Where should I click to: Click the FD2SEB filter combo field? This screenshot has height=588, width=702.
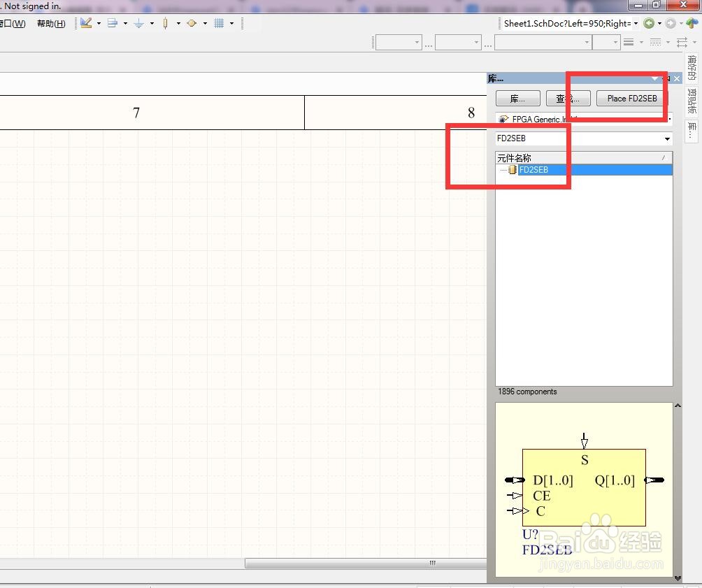pyautogui.click(x=578, y=138)
